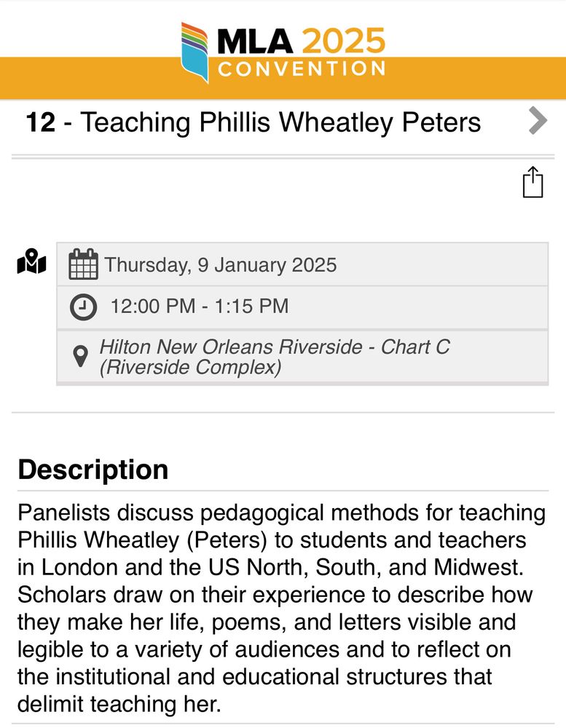The image size is (566, 728).
Task: Select the session title Teaching Phillis Wheatley Peters
Action: pyautogui.click(x=281, y=122)
